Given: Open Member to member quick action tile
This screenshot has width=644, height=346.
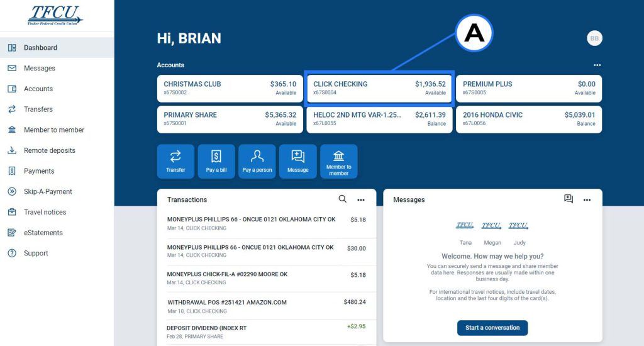Looking at the screenshot, I should click(x=338, y=161).
